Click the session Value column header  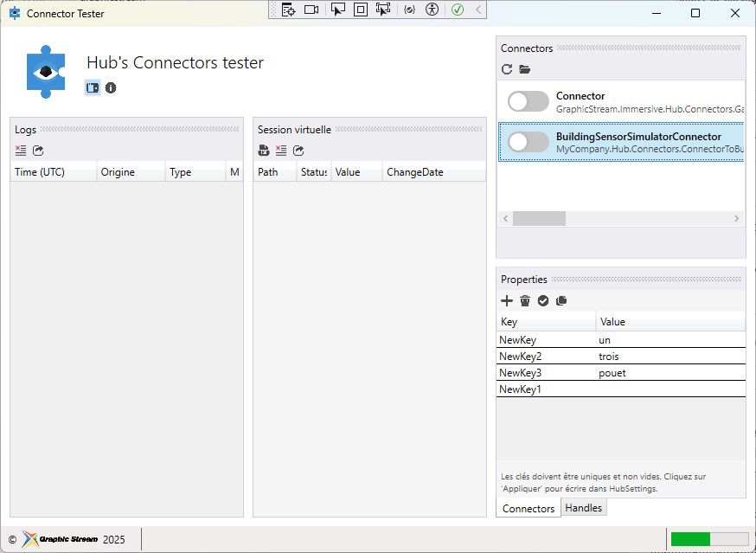pos(356,172)
